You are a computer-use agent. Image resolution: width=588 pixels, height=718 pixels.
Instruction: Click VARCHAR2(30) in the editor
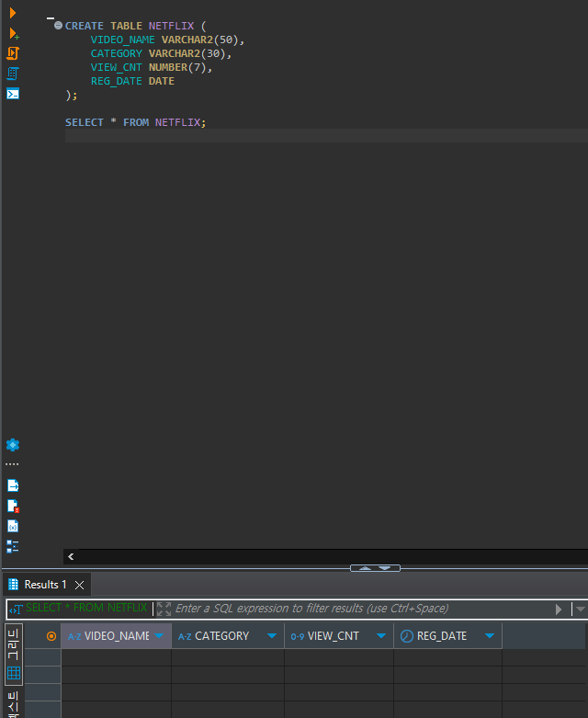[187, 53]
